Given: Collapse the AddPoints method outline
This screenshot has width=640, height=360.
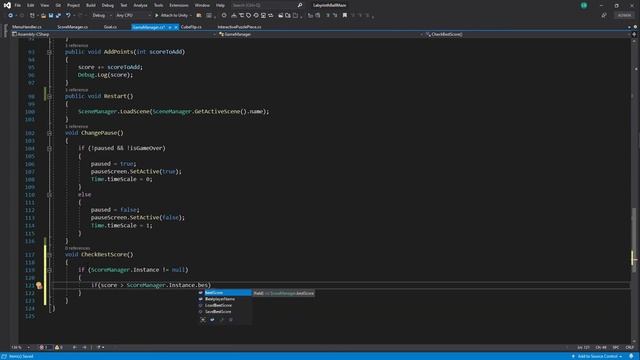Looking at the screenshot, I should (49, 52).
